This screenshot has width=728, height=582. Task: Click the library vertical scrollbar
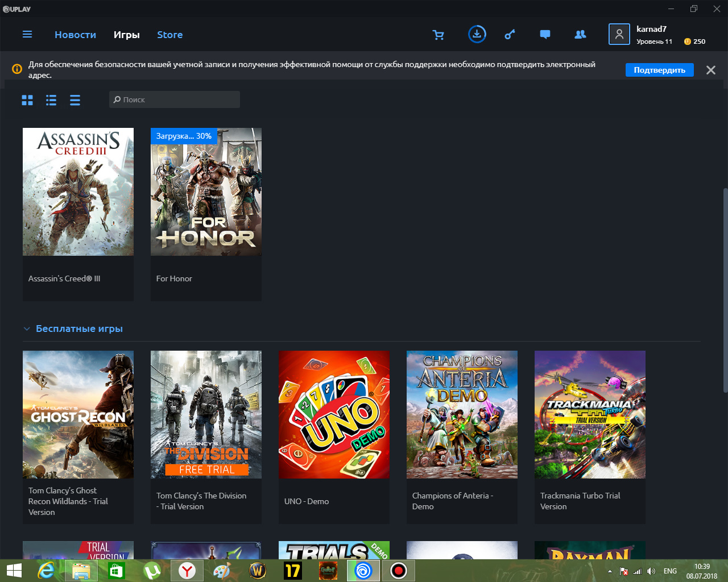(x=725, y=290)
